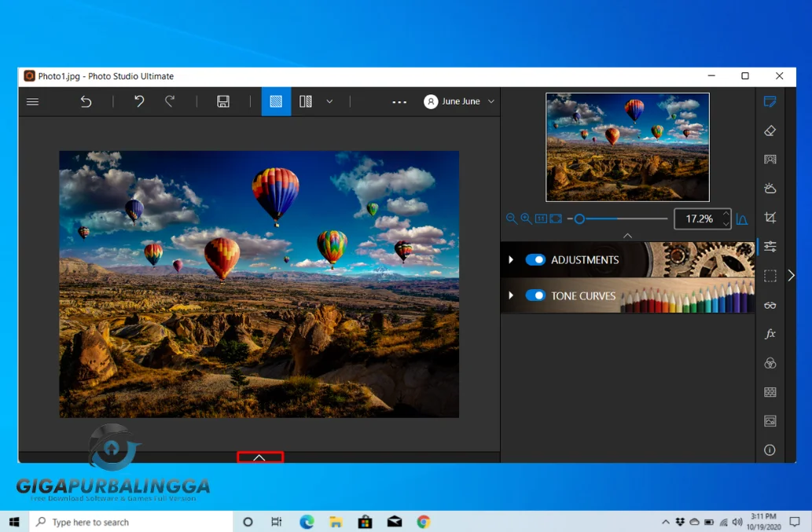Select the selection marquee tool icon
812x532 pixels.
[770, 276]
